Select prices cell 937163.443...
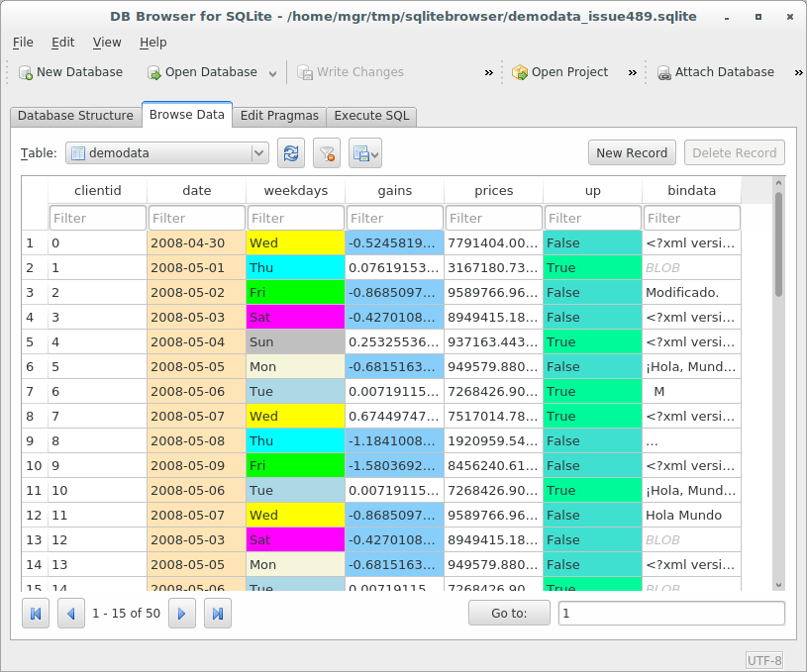This screenshot has height=672, width=807. point(493,341)
